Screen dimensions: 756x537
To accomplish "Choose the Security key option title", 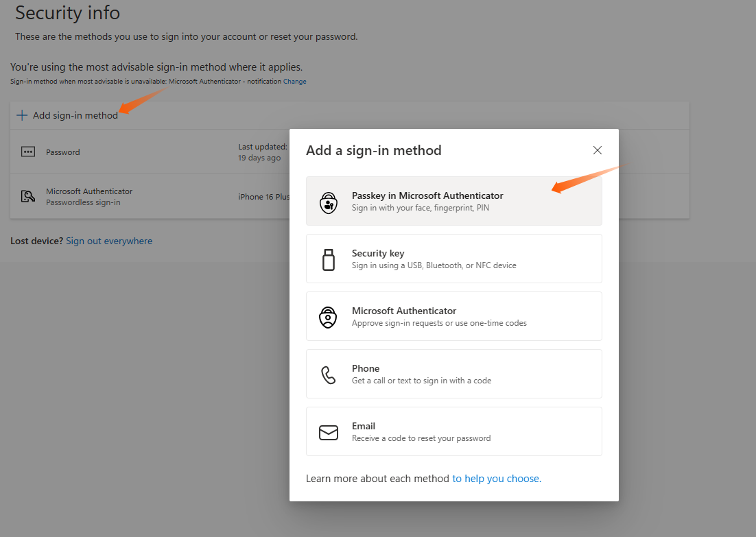I will (378, 253).
